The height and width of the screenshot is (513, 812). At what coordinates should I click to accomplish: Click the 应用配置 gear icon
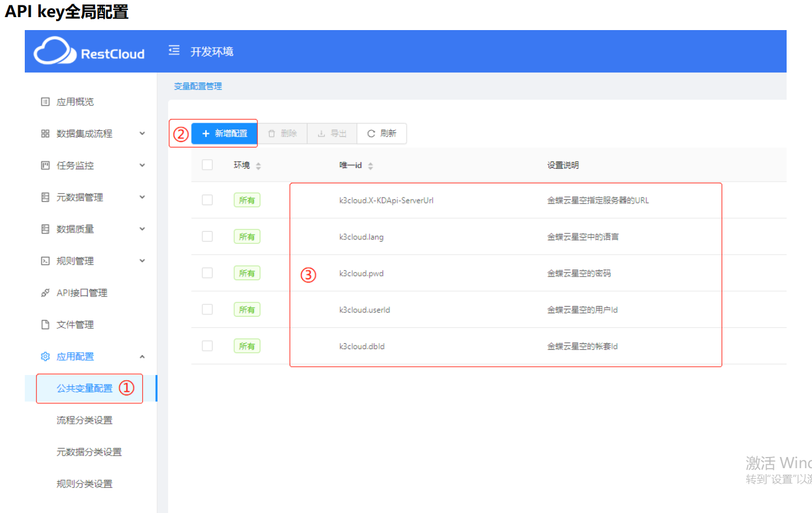click(45, 356)
